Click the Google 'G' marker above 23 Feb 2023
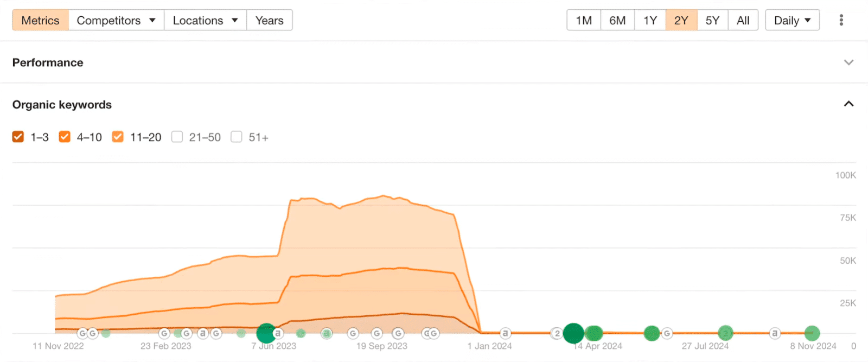Viewport: 868px width, 362px height. pos(164,333)
